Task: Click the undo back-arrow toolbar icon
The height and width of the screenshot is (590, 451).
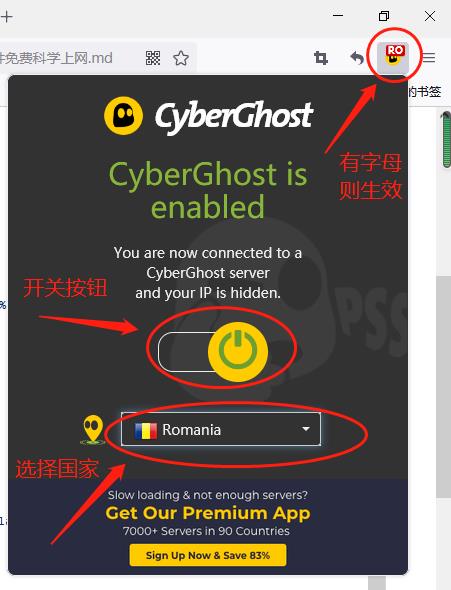Action: point(357,58)
